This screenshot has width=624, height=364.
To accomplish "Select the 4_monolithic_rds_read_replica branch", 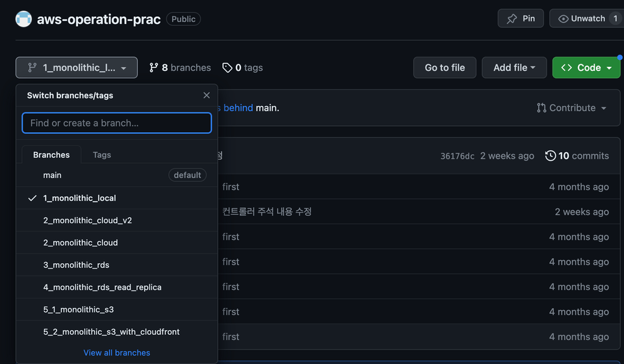I will coord(116,287).
